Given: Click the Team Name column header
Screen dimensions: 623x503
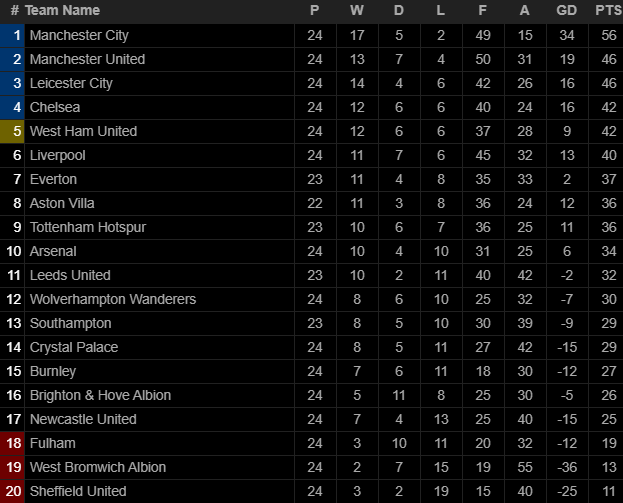Looking at the screenshot, I should 62,10.
